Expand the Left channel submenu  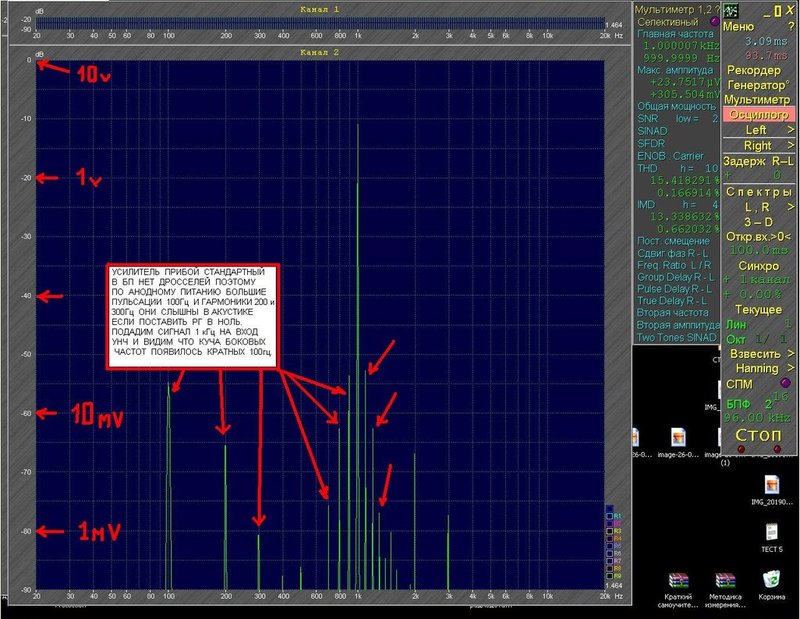point(758,129)
